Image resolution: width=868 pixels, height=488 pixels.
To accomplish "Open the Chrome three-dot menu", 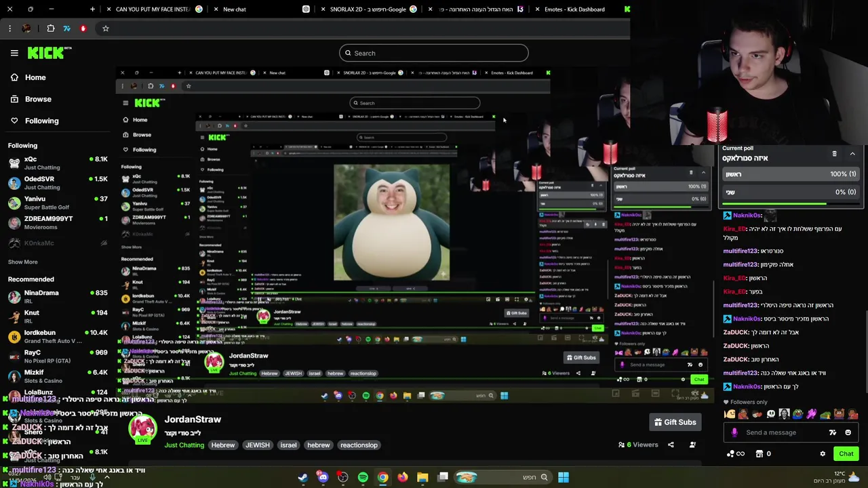I will [9, 28].
